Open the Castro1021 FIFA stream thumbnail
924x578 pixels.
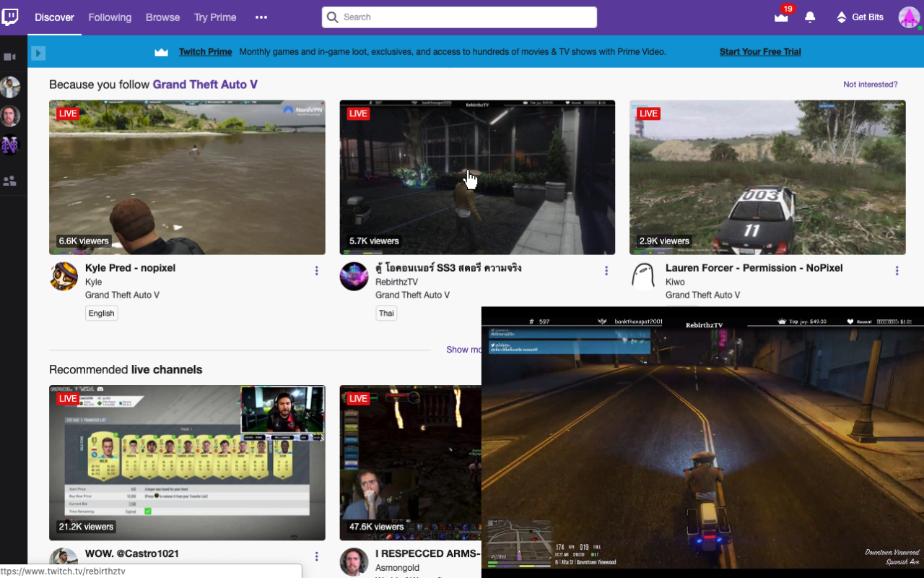click(x=187, y=462)
